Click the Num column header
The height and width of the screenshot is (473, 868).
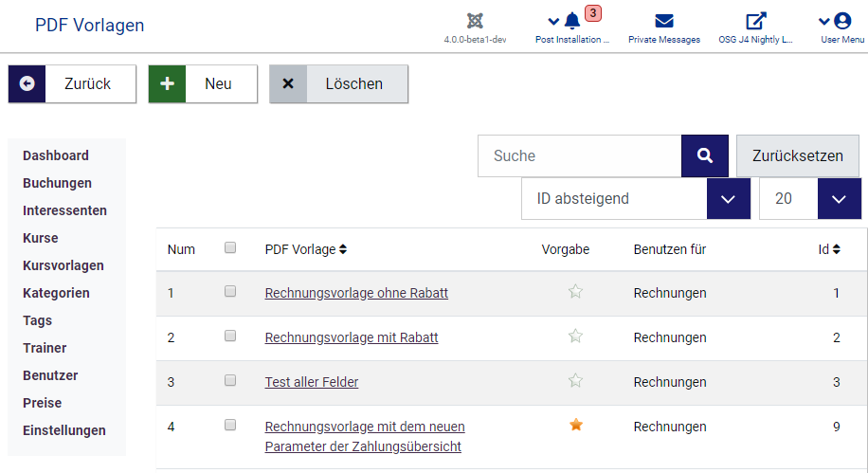coord(181,249)
